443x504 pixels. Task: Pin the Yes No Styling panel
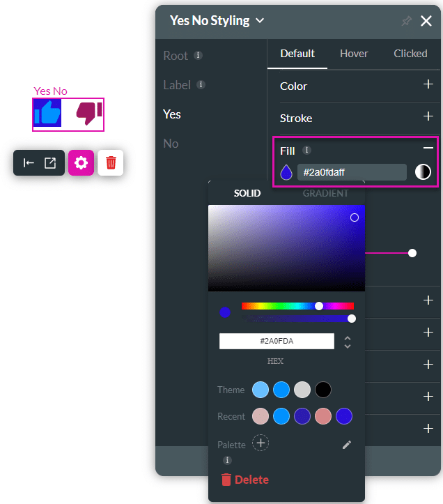point(406,21)
